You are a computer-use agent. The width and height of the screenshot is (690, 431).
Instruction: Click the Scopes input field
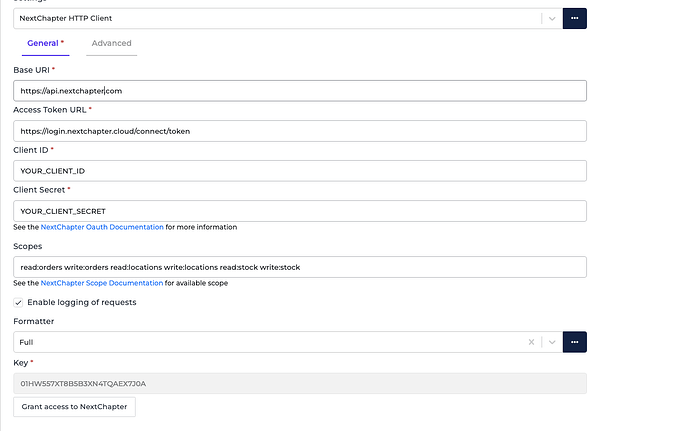click(300, 267)
